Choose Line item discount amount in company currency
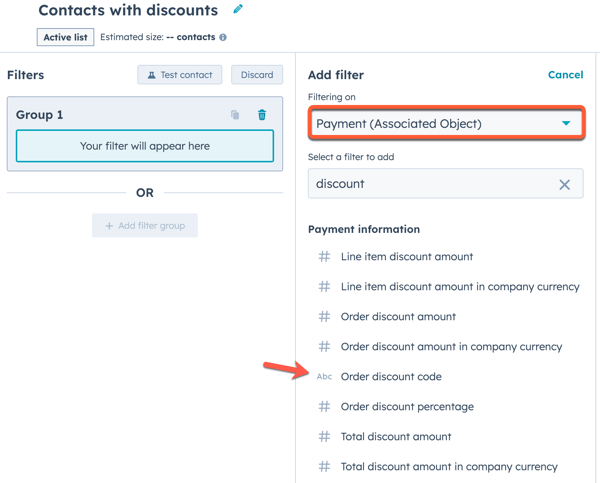 point(460,287)
